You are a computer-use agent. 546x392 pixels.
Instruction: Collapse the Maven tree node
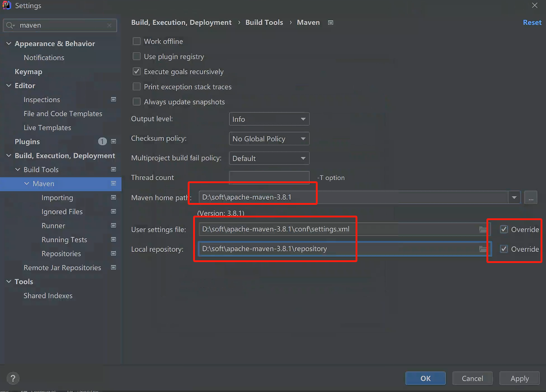pyautogui.click(x=27, y=184)
